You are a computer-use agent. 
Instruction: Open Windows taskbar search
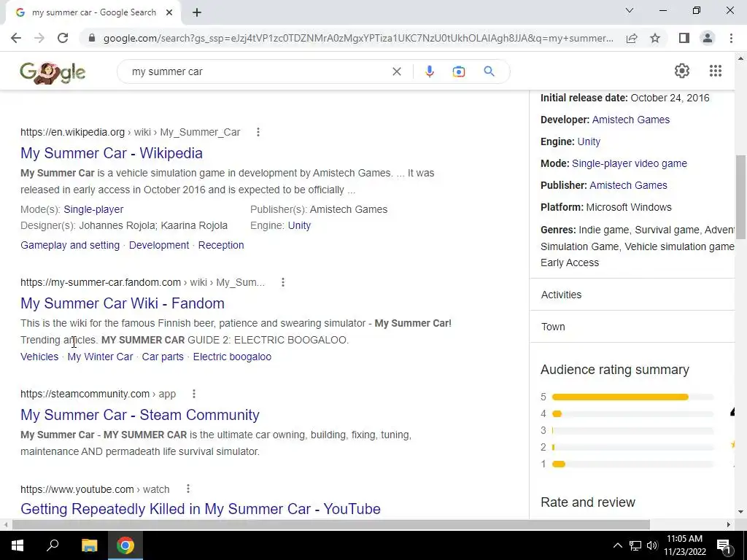(53, 545)
